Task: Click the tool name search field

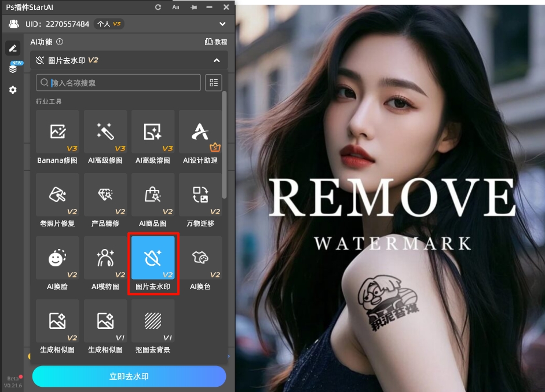Action: [119, 83]
